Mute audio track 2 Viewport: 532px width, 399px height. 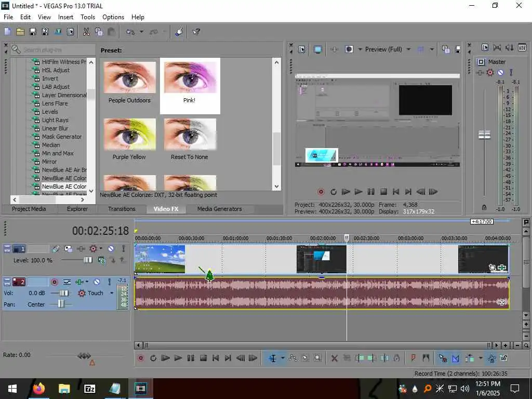97,282
